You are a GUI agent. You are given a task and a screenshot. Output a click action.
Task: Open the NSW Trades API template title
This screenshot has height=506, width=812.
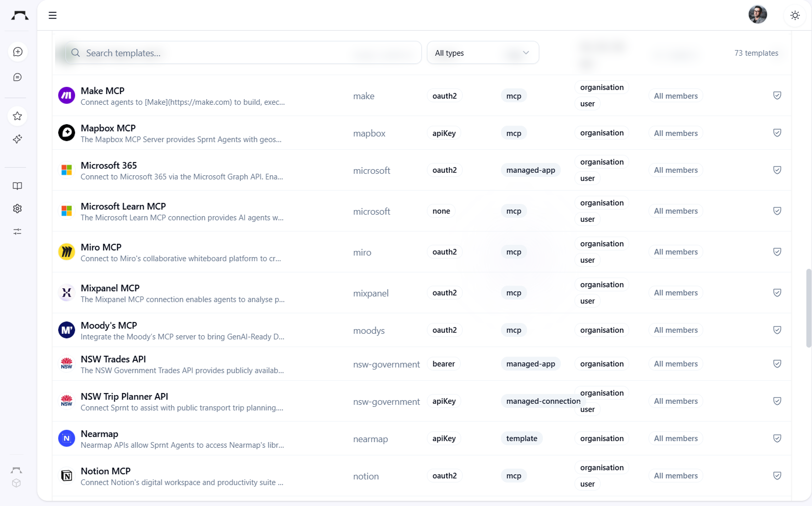[113, 359]
